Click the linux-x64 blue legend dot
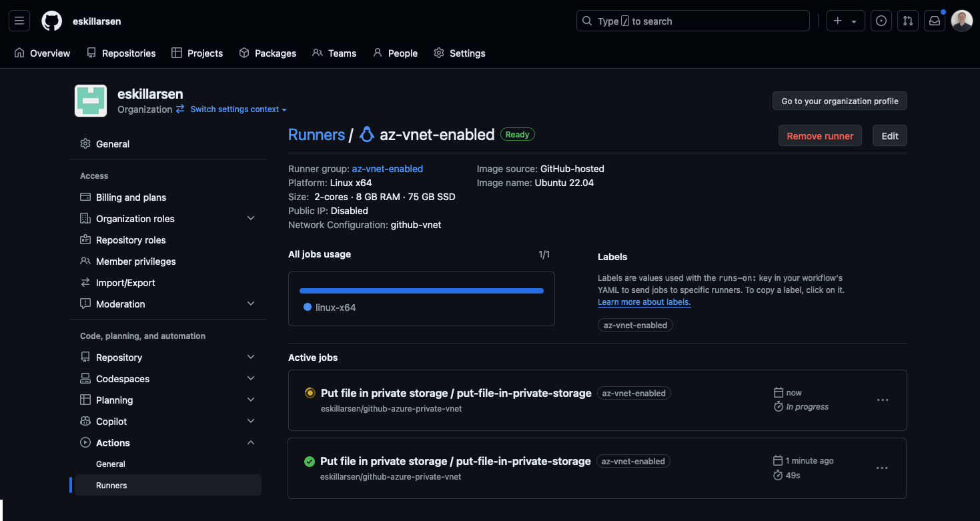The image size is (980, 521). (308, 308)
